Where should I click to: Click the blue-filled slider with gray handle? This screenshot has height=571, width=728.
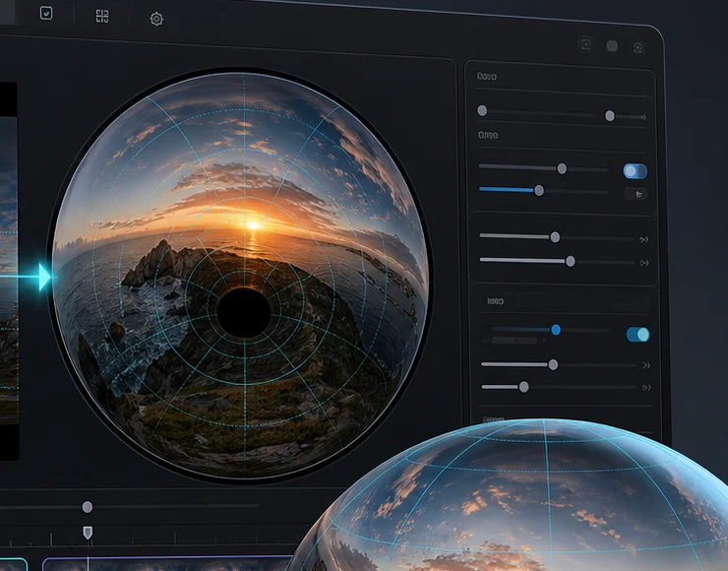(543, 190)
